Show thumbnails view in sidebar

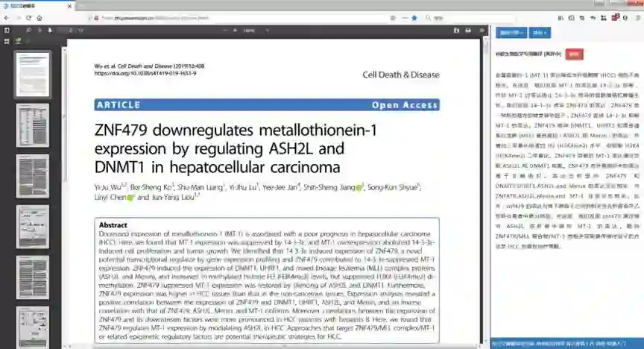coord(7,41)
